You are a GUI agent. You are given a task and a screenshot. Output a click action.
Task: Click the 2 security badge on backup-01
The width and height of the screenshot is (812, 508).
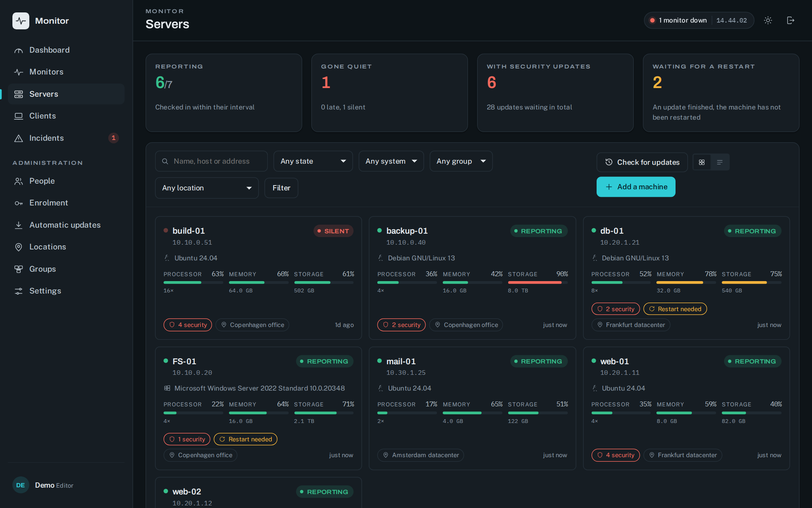coord(401,325)
